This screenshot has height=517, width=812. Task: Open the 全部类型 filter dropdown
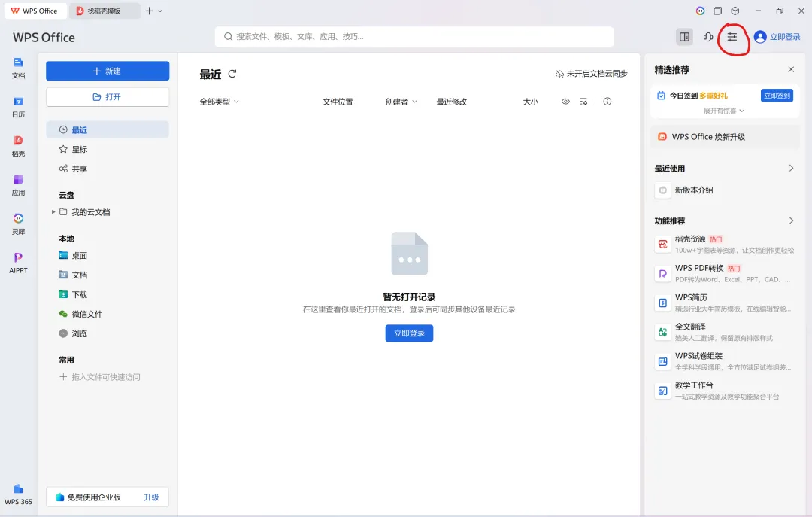tap(219, 102)
